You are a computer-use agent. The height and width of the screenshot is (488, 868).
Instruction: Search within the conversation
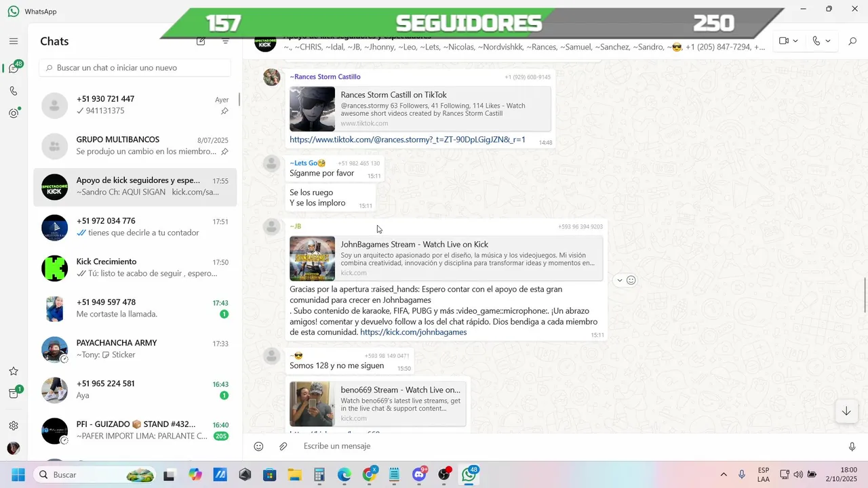tap(852, 41)
